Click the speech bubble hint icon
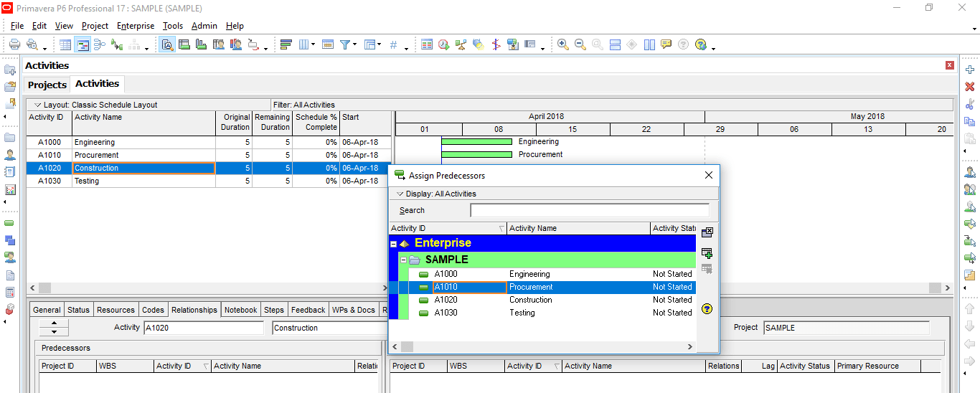Viewport: 980px width, 393px height. point(666,44)
